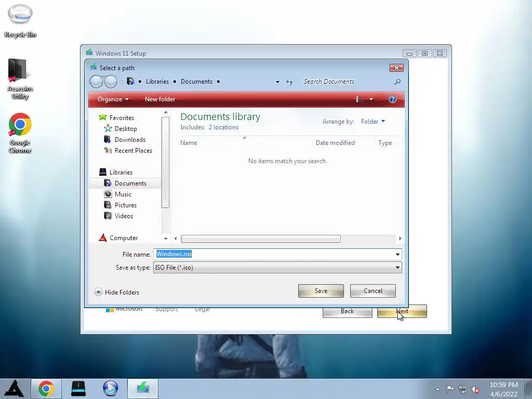Open the address bar history dropdown
The width and height of the screenshot is (532, 399).
(277, 82)
